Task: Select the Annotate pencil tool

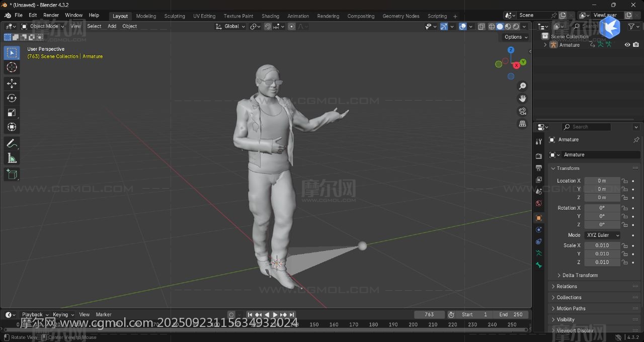Action: click(12, 144)
